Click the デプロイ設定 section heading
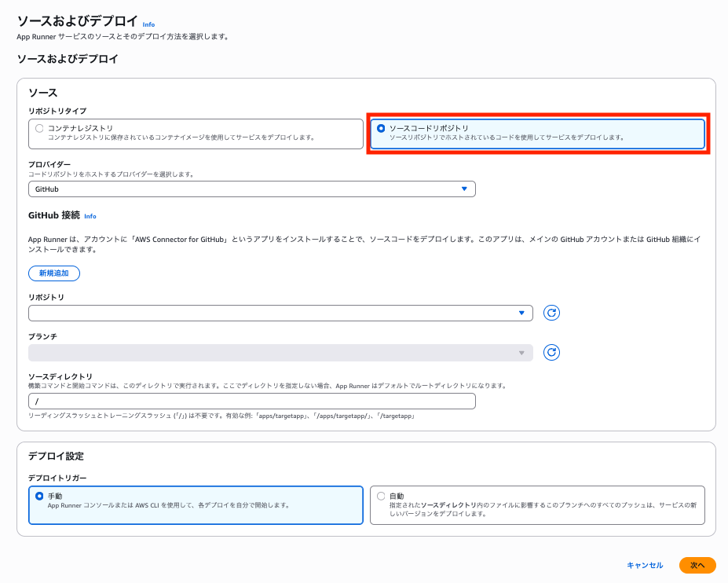 coord(56,456)
